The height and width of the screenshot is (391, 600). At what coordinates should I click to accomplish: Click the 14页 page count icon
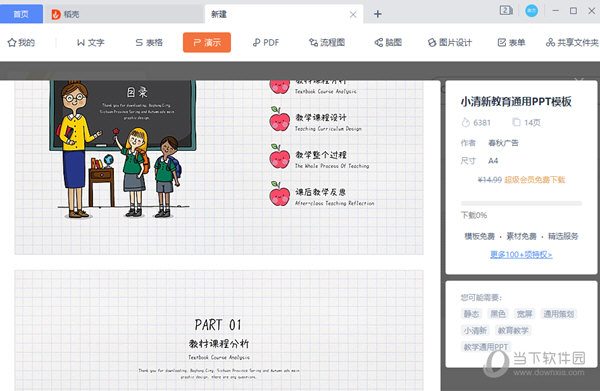516,122
